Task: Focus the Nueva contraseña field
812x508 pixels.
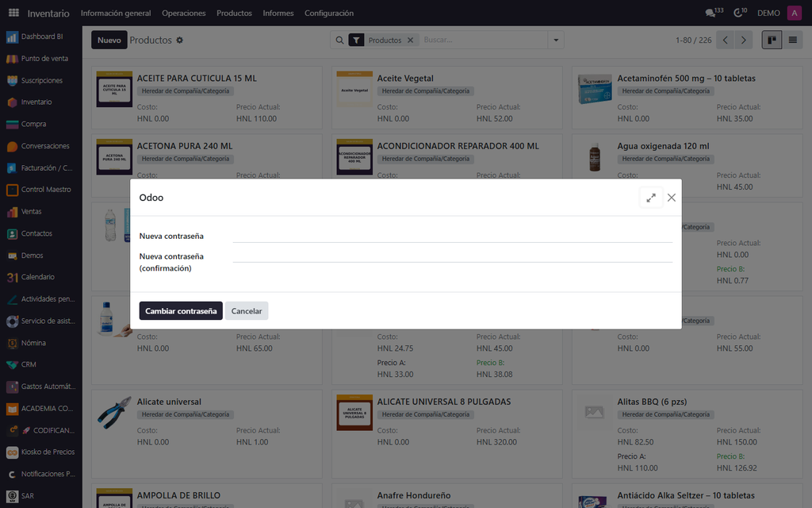Action: 453,236
